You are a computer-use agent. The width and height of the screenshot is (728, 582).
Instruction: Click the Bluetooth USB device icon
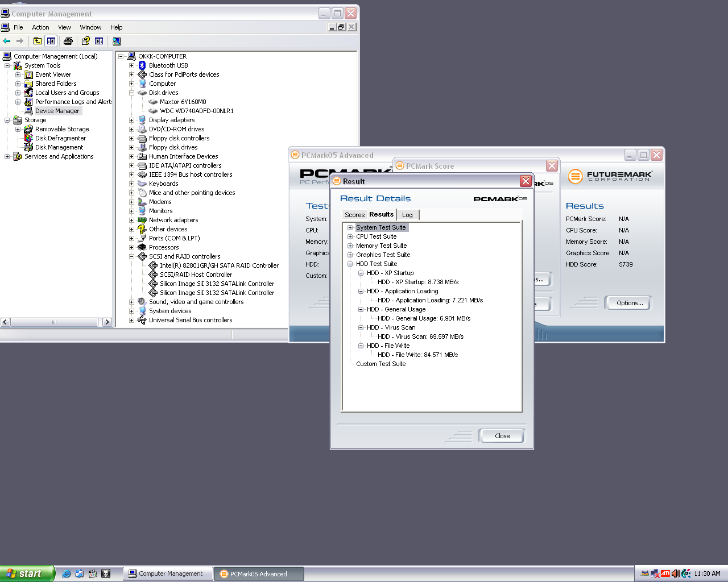click(142, 65)
